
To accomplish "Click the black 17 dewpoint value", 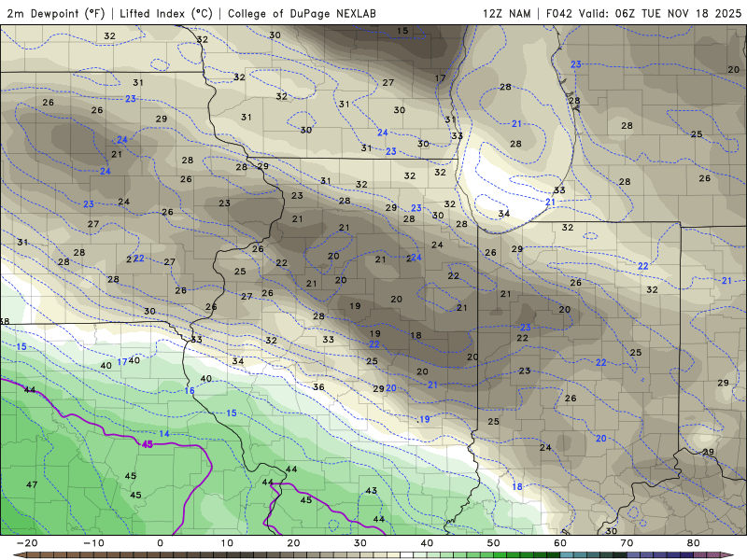I will [x=440, y=78].
